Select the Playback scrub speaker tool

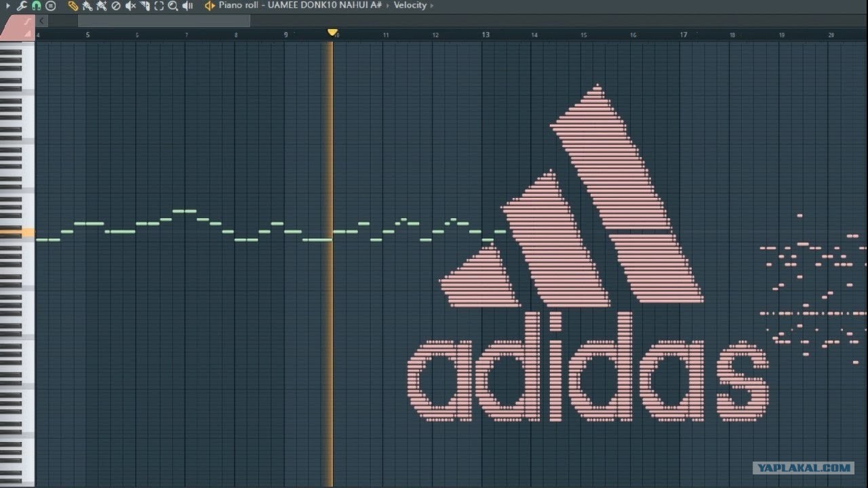pos(188,6)
